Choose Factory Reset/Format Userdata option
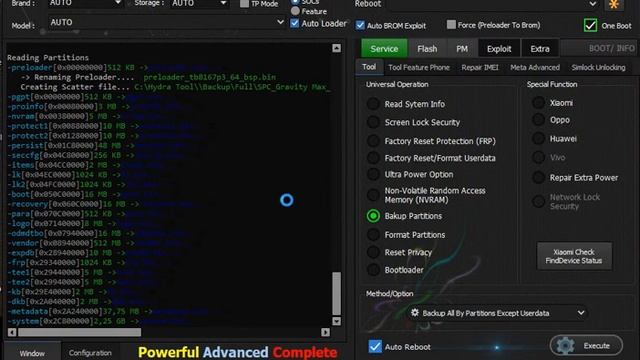The height and width of the screenshot is (360, 640). 373,158
